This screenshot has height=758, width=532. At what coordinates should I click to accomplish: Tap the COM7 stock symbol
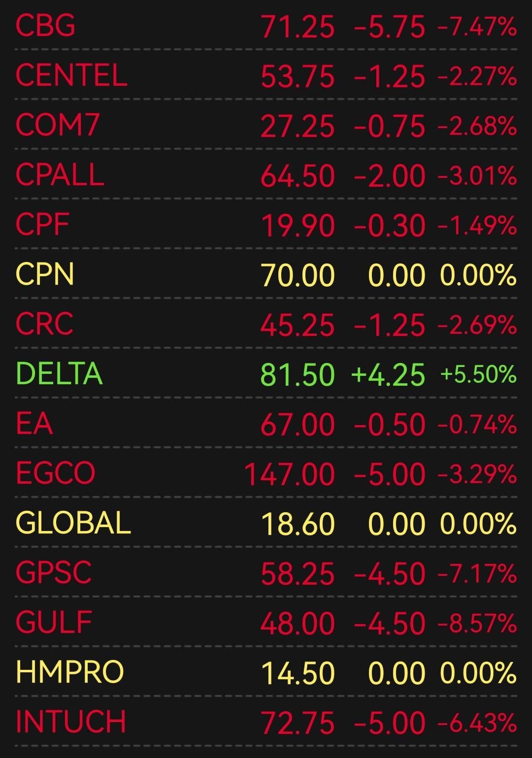coord(58,125)
